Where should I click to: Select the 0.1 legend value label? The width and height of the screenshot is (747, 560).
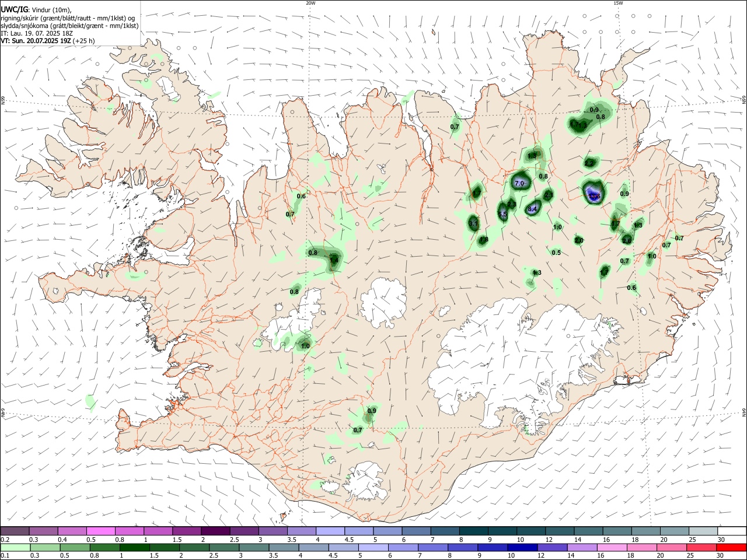pos(5,556)
